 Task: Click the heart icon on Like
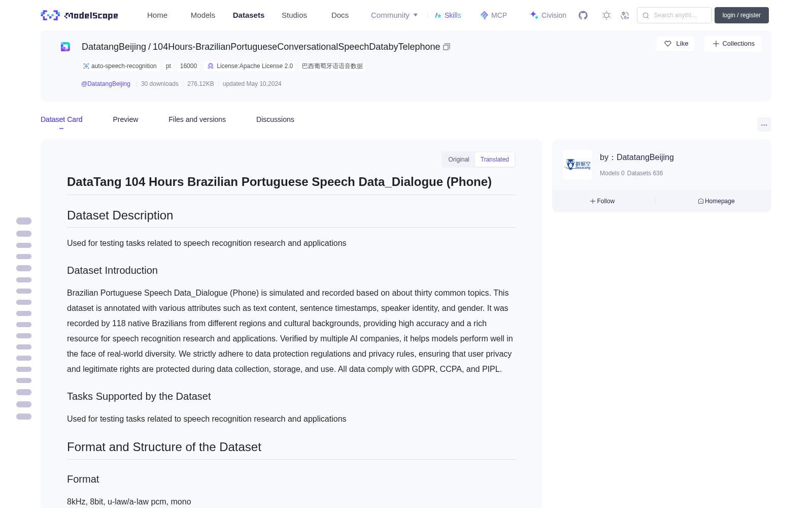668,44
